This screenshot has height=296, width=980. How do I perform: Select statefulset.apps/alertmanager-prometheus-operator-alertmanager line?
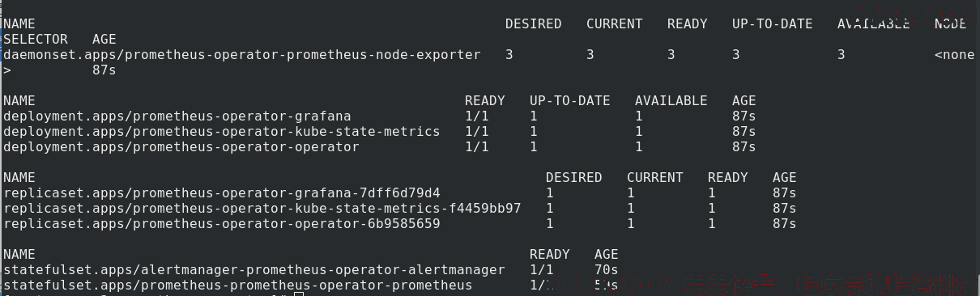(x=311, y=270)
